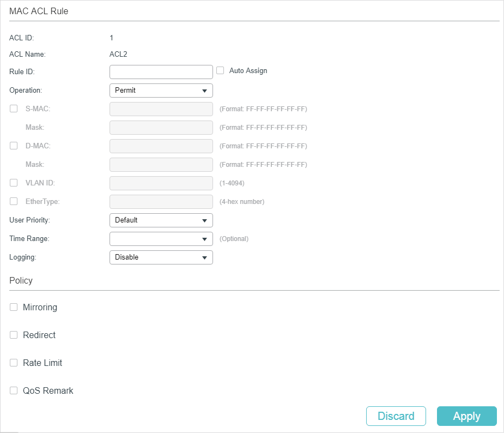This screenshot has width=504, height=433.
Task: Open the Time Range dropdown
Action: 161,239
